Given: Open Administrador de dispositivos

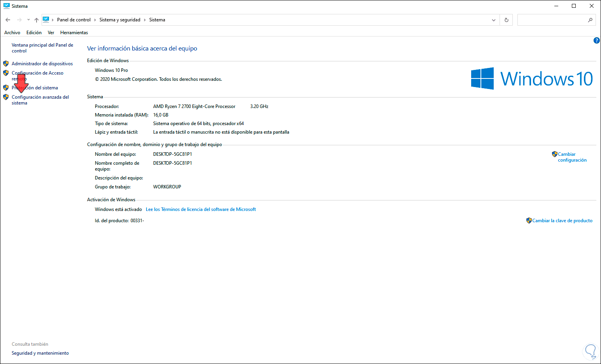Looking at the screenshot, I should 42,64.
